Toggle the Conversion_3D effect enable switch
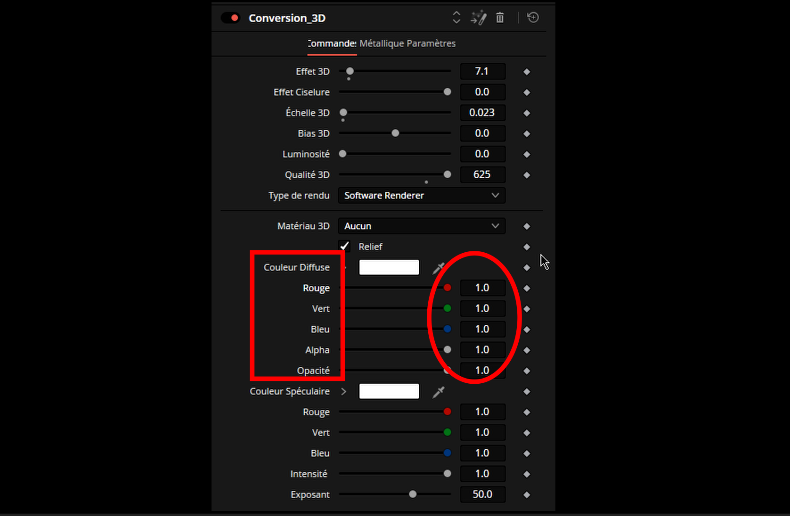 [x=230, y=18]
